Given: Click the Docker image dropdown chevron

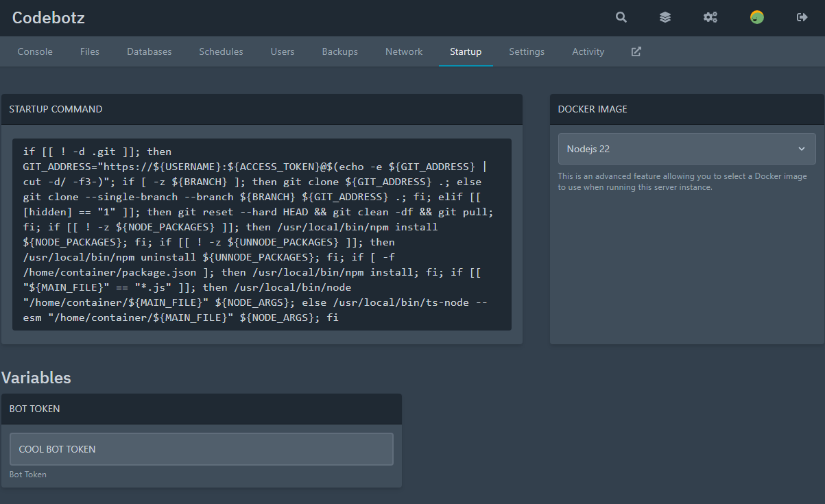Looking at the screenshot, I should pos(802,149).
